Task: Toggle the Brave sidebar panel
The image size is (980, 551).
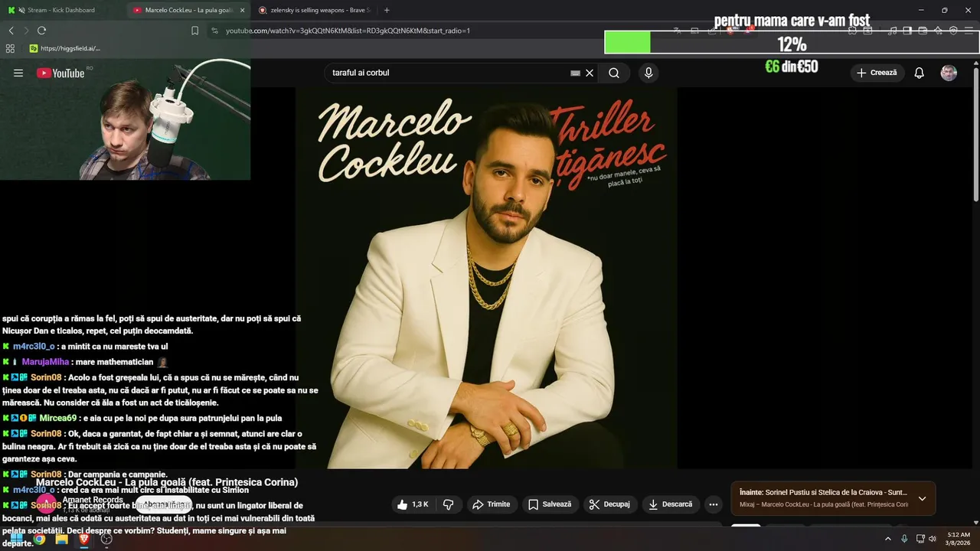Action: tap(907, 31)
